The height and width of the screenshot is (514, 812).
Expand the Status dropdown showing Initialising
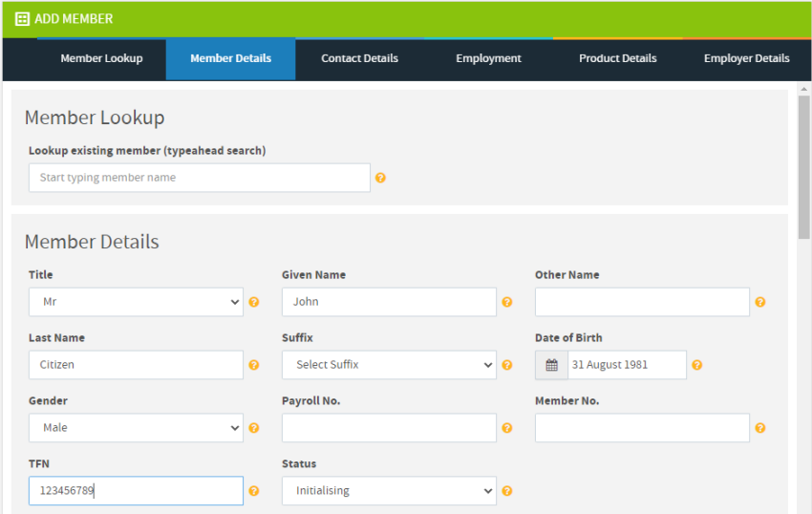(389, 491)
